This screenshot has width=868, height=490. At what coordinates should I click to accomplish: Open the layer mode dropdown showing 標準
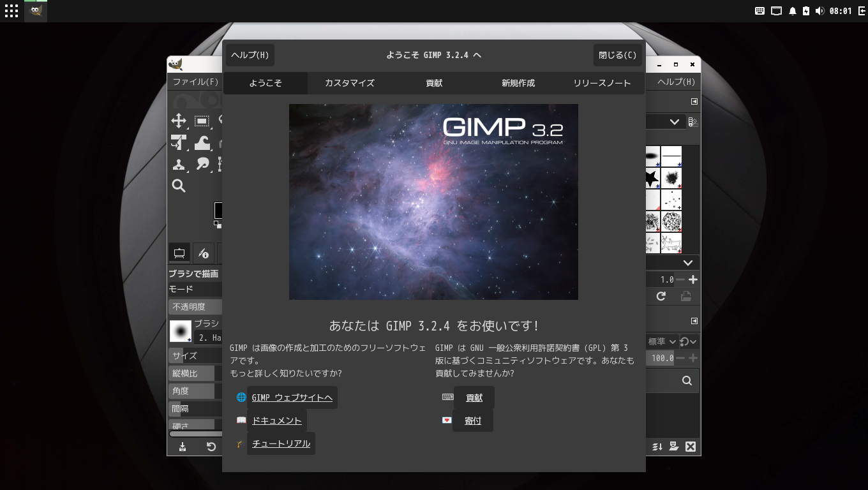[x=662, y=342]
